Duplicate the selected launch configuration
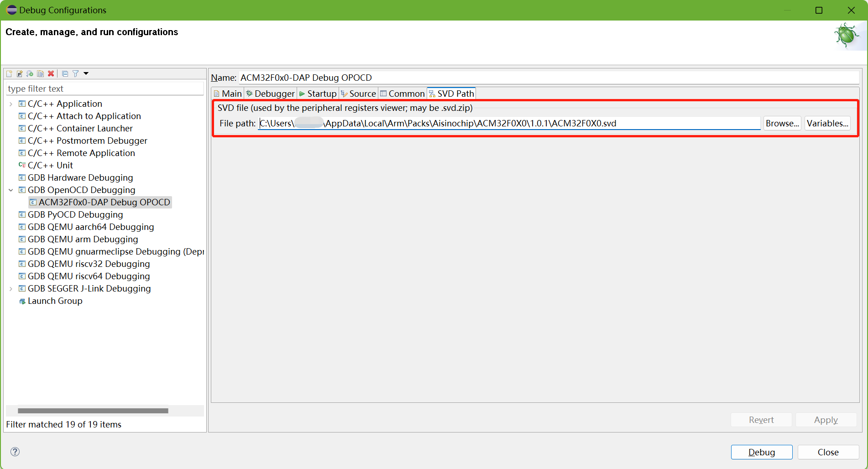Screen dimensions: 868x469 pyautogui.click(x=41, y=73)
